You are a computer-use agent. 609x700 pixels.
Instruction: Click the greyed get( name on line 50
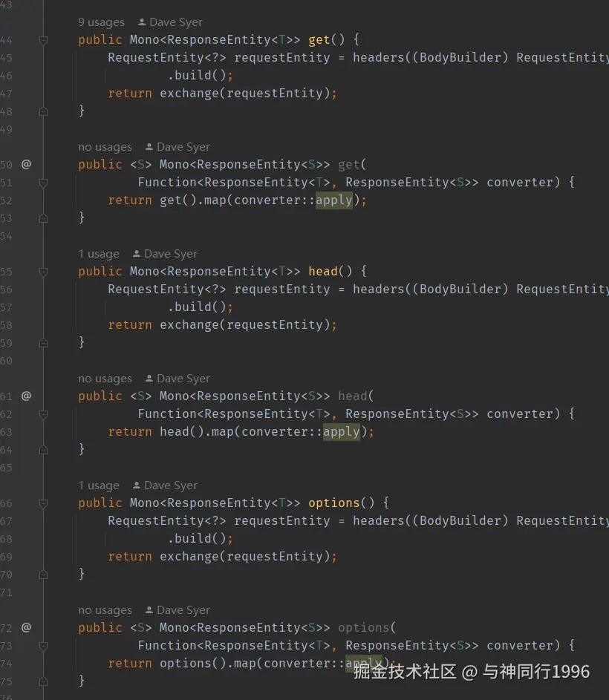(x=348, y=164)
